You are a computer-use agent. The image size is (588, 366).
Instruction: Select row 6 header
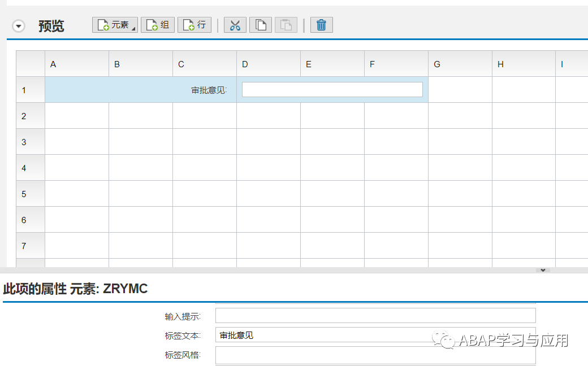(31, 220)
